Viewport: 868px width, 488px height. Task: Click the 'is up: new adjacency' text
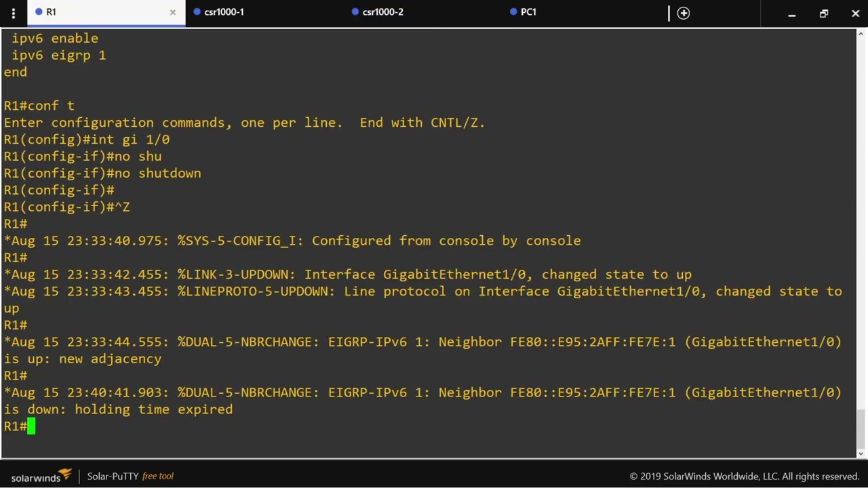coord(83,359)
